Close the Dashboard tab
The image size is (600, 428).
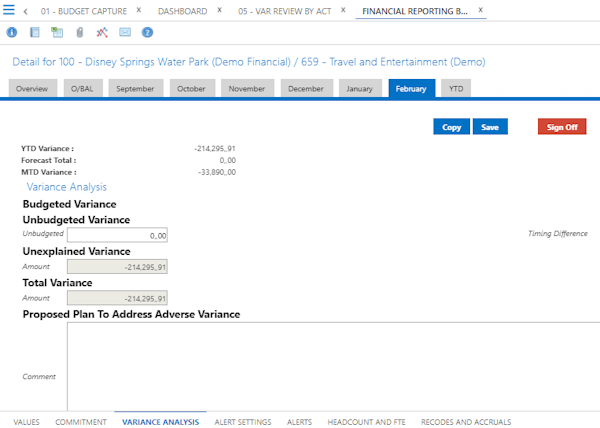pos(220,10)
